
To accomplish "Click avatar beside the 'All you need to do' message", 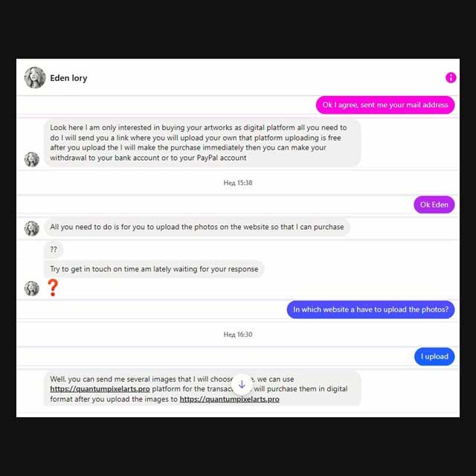I will click(x=32, y=228).
